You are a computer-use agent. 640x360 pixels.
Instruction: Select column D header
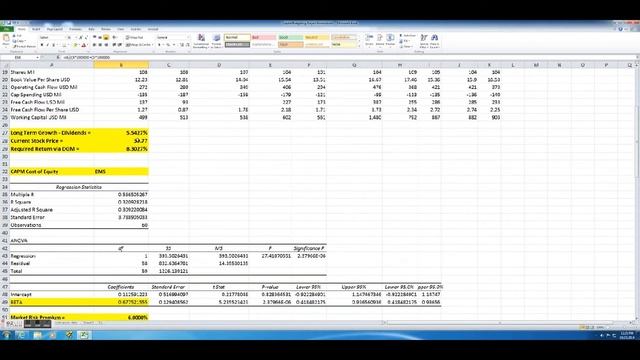(219, 65)
